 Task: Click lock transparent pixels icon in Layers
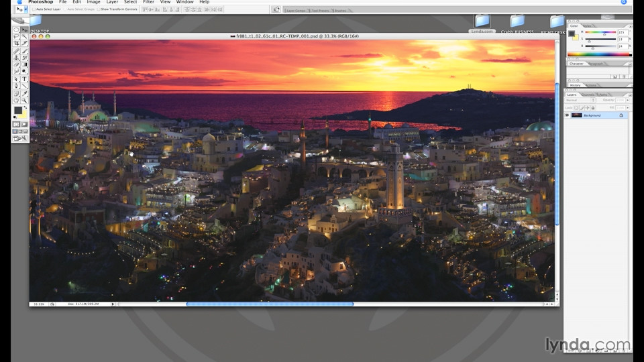click(576, 107)
